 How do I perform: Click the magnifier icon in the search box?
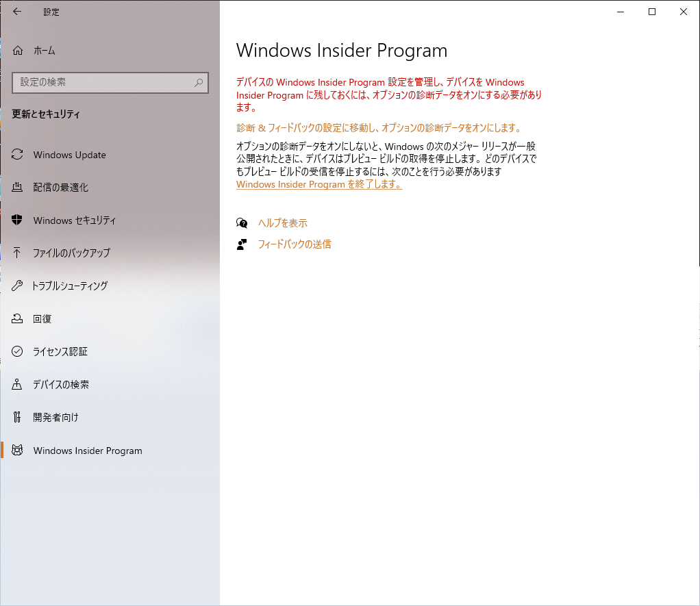click(199, 83)
